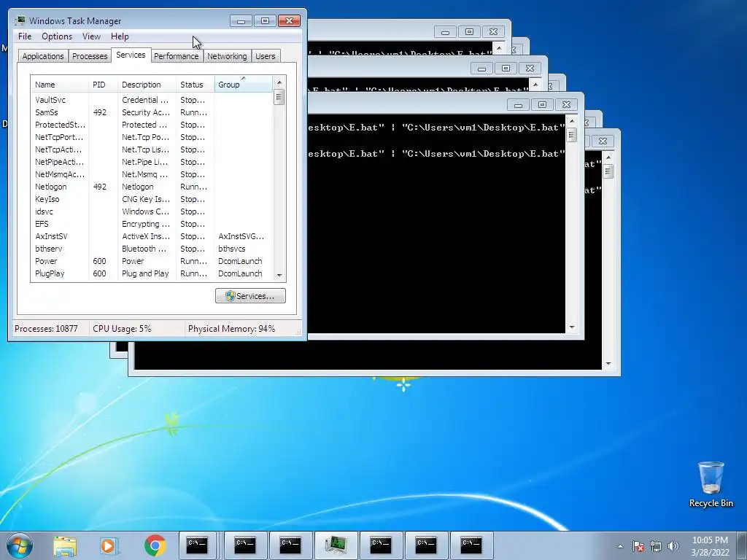The width and height of the screenshot is (747, 560).
Task: Click the services list scrollbar thumb
Action: (279, 97)
